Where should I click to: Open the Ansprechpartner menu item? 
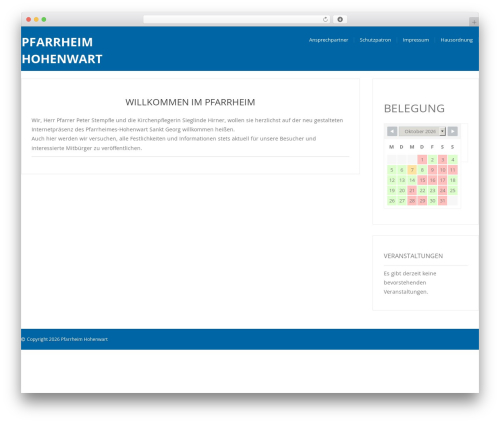coord(328,40)
